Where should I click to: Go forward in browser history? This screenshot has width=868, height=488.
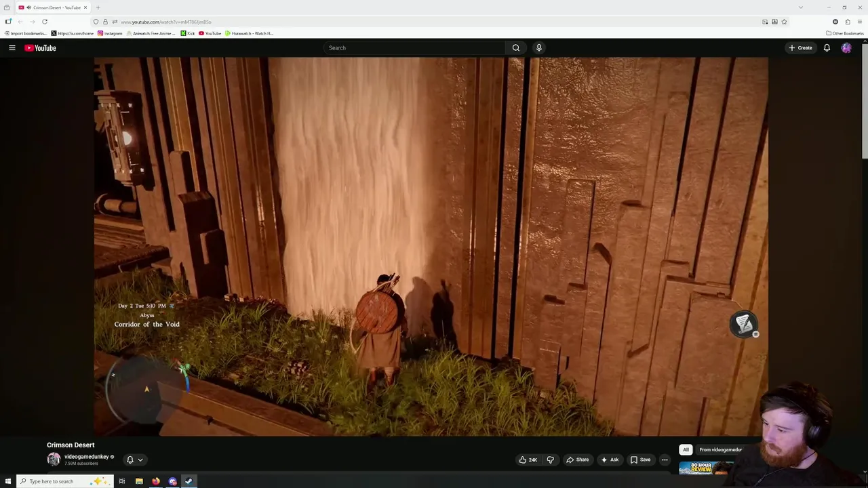[x=32, y=22]
